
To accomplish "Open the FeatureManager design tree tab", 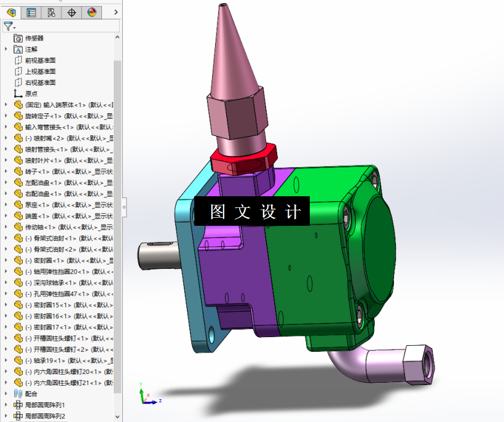I will tap(11, 12).
